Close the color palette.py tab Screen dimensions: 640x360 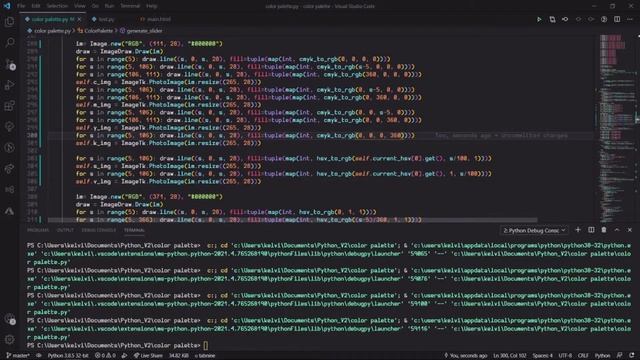(x=80, y=19)
